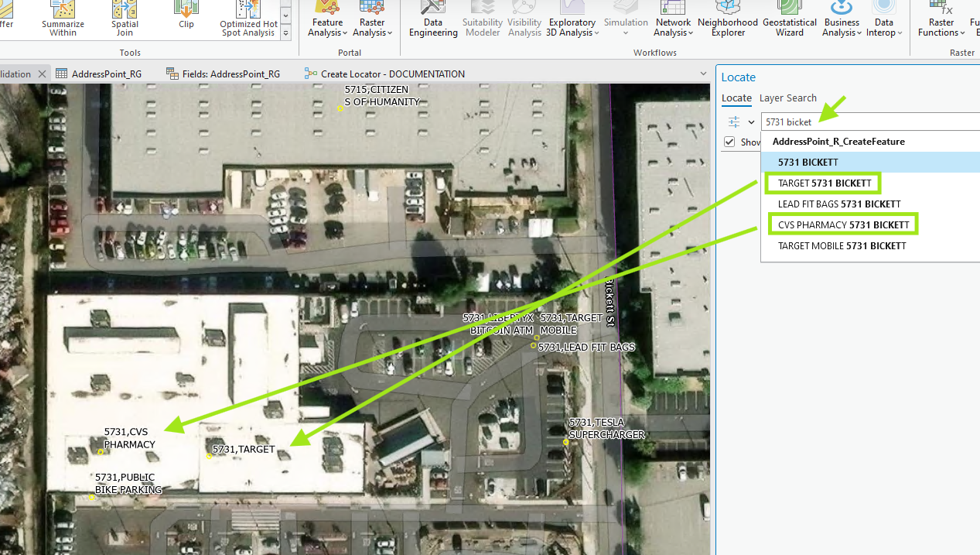980x555 pixels.
Task: Click the Lead Fit Bags address point
Action: click(x=534, y=346)
